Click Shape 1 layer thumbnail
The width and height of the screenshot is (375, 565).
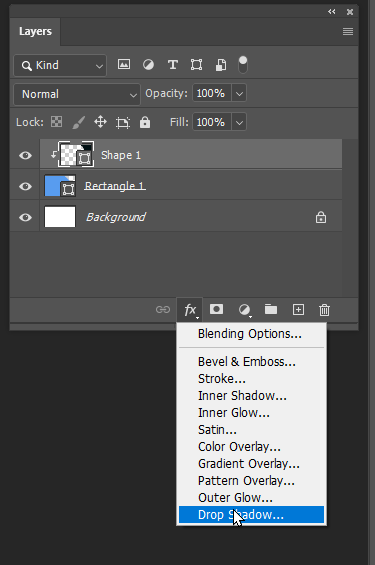[x=76, y=155]
